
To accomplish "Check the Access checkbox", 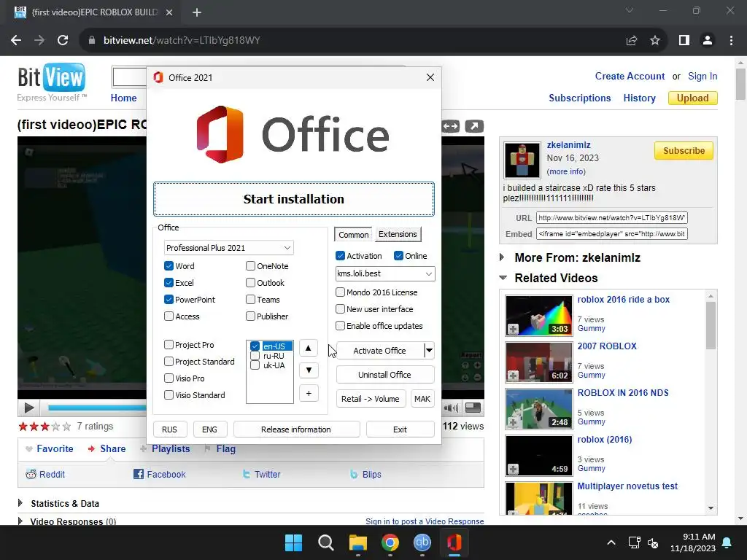I will pos(169,316).
